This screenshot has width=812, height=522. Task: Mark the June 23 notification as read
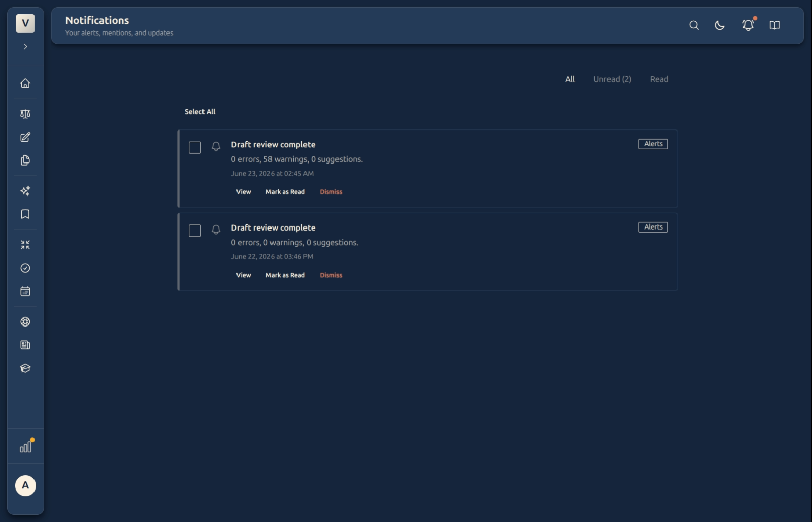click(285, 192)
